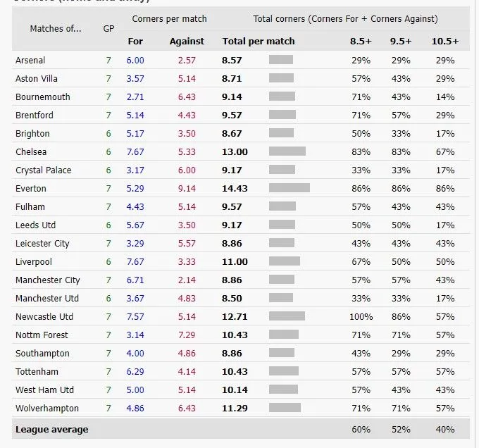Select the Liverpool team name
This screenshot has width=479, height=448.
(x=34, y=262)
